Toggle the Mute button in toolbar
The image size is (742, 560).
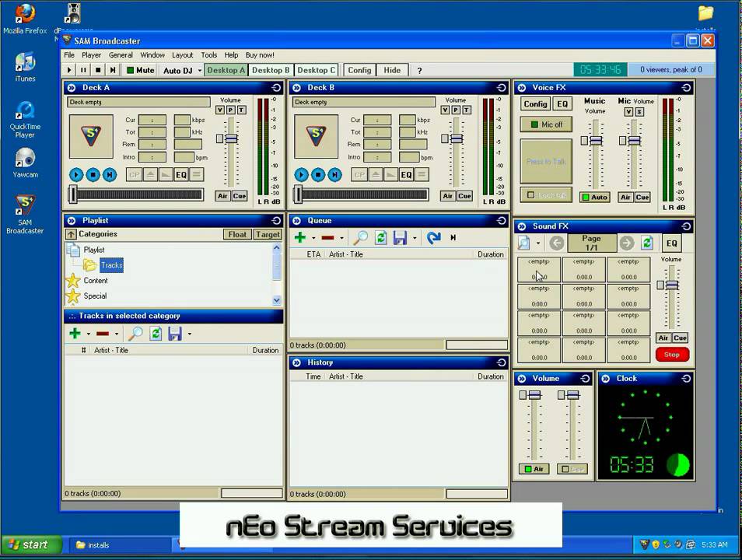(141, 70)
